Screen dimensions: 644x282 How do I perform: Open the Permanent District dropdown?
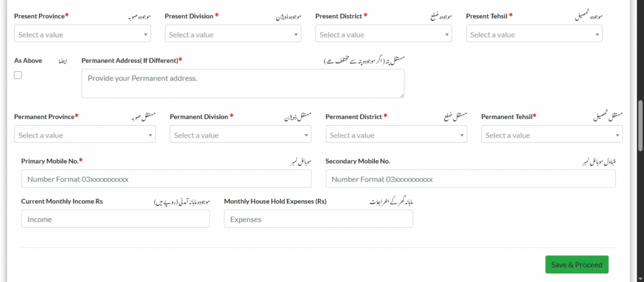pos(396,135)
